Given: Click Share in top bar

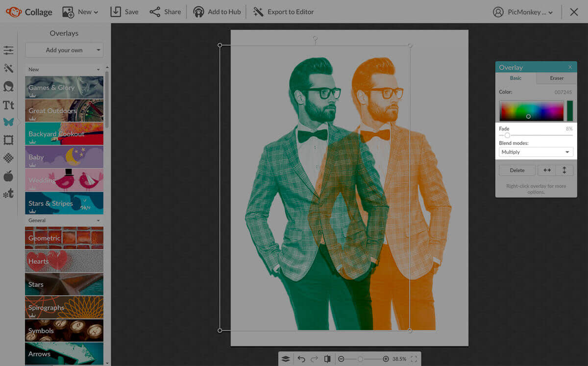Looking at the screenshot, I should 165,12.
